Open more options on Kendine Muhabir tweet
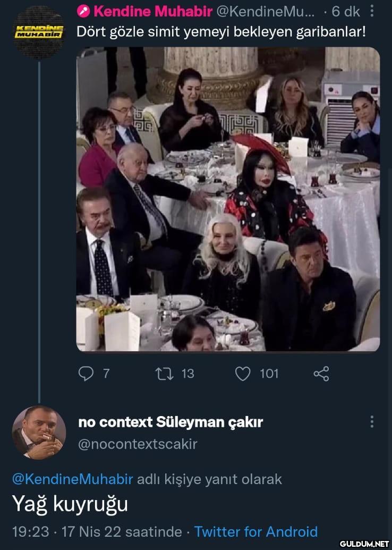The image size is (392, 550). pyautogui.click(x=372, y=11)
